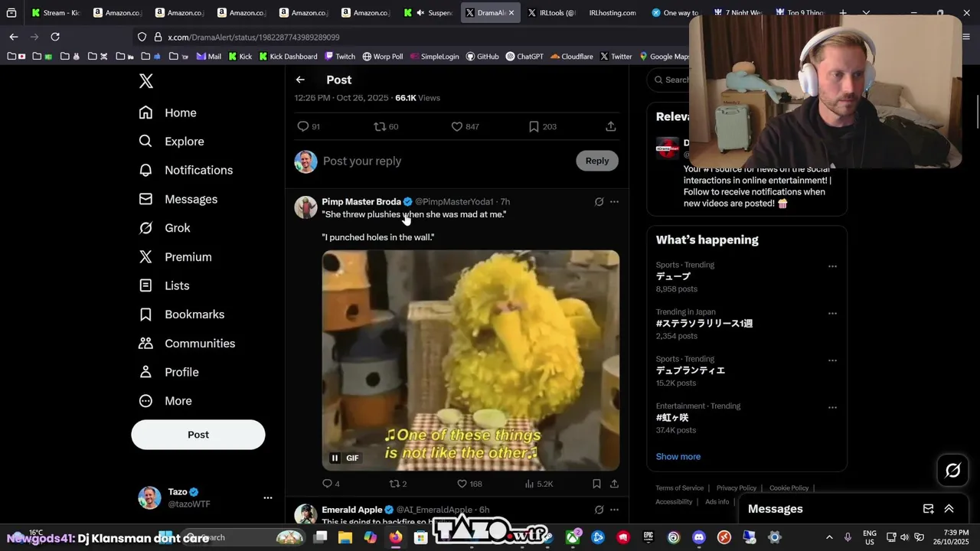The image size is (980, 551).
Task: Close the DramaAlert tab
Action: (511, 13)
